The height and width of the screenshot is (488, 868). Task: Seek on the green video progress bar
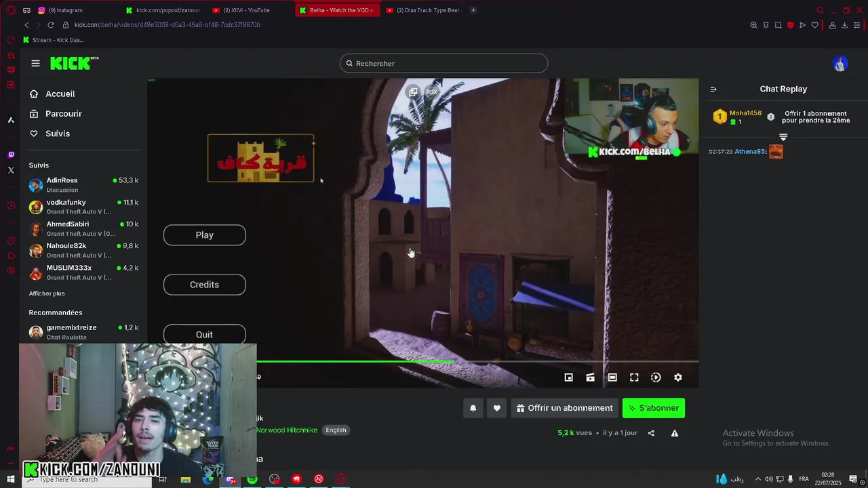[477, 361]
